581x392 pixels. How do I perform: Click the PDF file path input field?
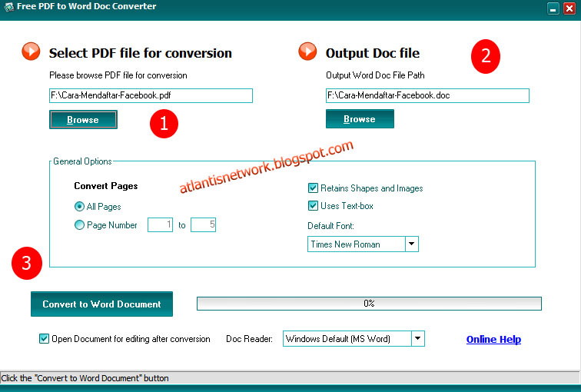tap(151, 95)
